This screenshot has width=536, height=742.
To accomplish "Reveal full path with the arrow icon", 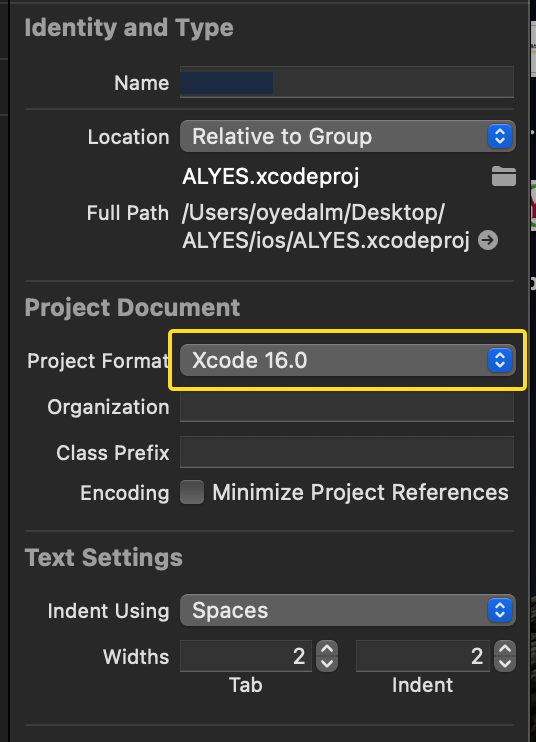I will point(488,240).
